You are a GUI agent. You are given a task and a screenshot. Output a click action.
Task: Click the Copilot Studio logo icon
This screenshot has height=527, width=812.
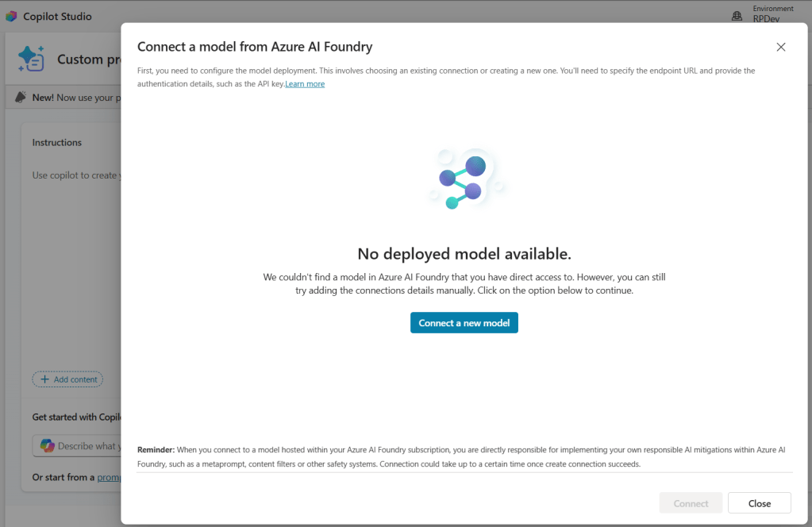coord(11,16)
